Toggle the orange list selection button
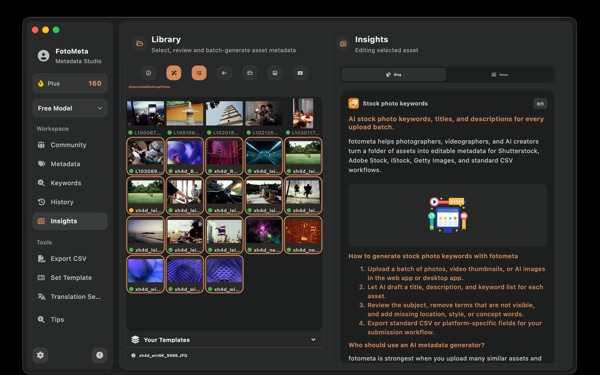The image size is (600, 375). [199, 73]
